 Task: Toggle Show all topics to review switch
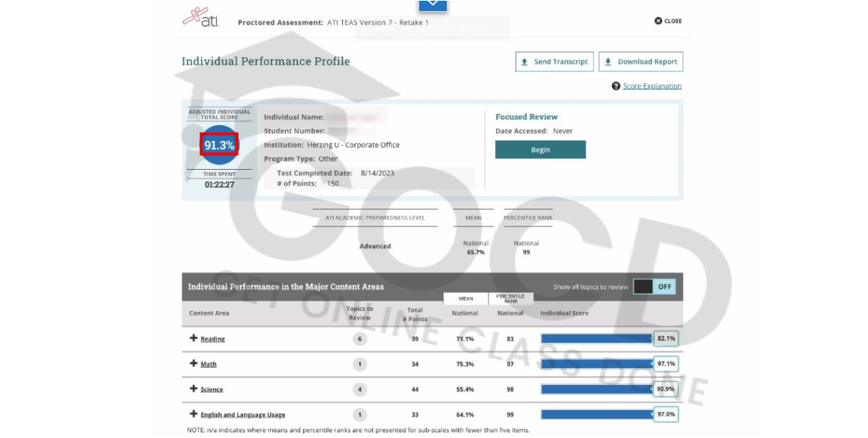654,287
